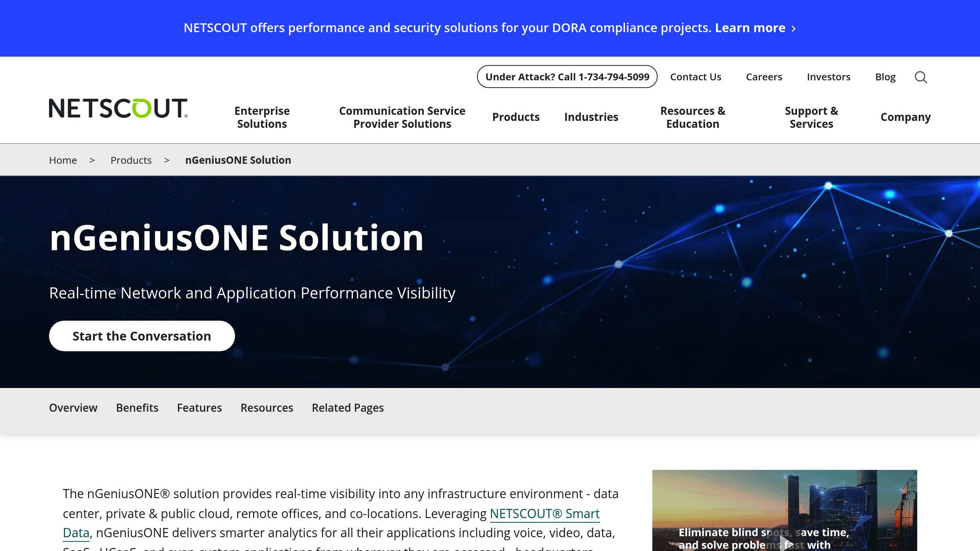Image resolution: width=980 pixels, height=551 pixels.
Task: Click the Products breadcrumb
Action: 131,160
